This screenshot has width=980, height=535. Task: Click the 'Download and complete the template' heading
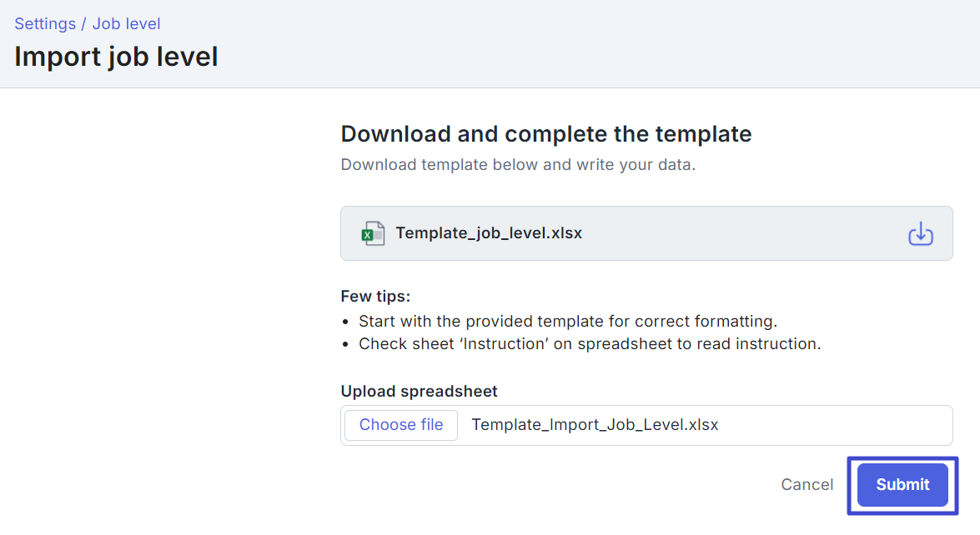545,134
